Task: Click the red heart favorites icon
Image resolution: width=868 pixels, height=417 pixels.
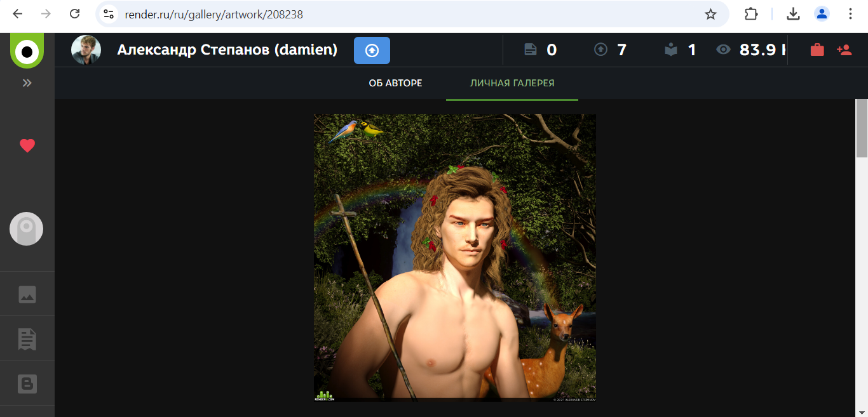Action: 27,146
